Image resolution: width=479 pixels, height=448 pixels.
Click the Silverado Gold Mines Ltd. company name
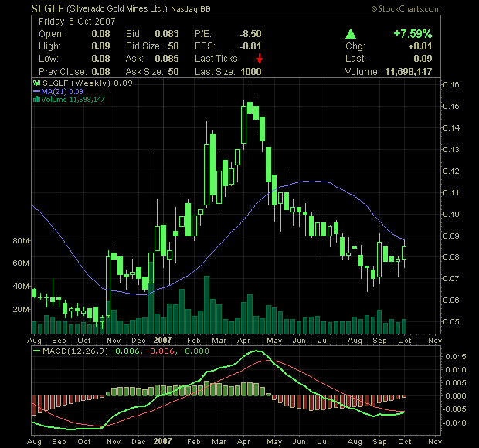(117, 8)
